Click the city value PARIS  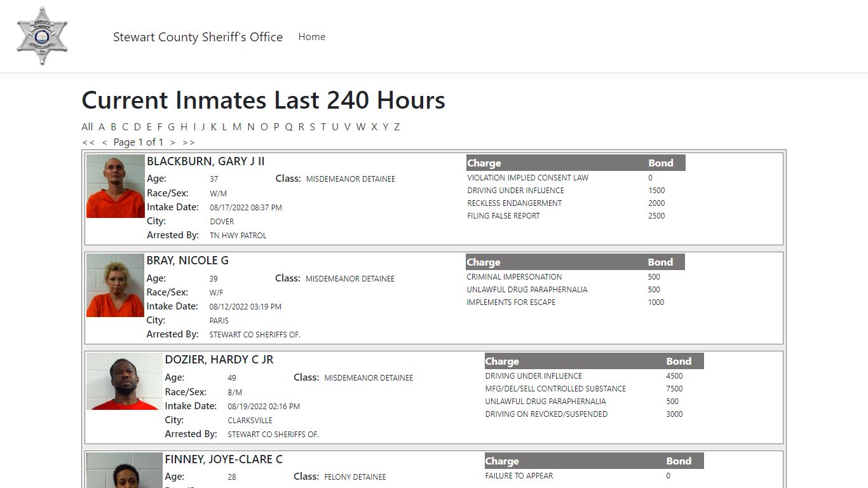tap(219, 321)
